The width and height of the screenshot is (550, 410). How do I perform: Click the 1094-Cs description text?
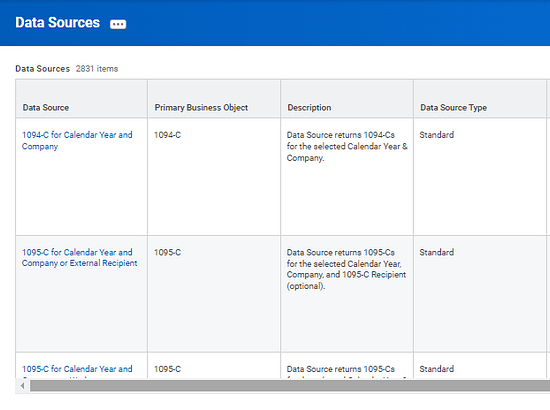tap(347, 146)
